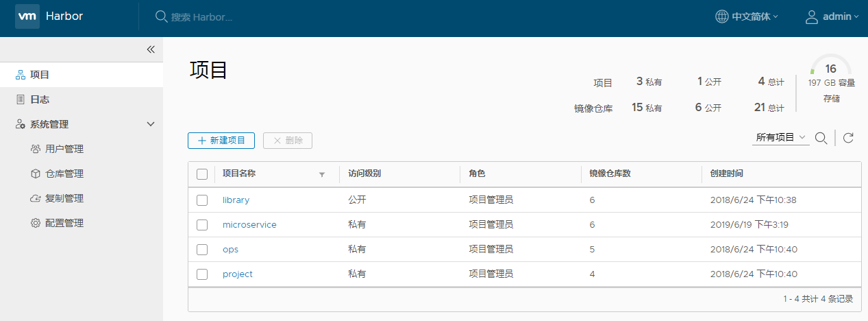The width and height of the screenshot is (868, 321).
Task: Click the system management gear-user icon
Action: [21, 124]
